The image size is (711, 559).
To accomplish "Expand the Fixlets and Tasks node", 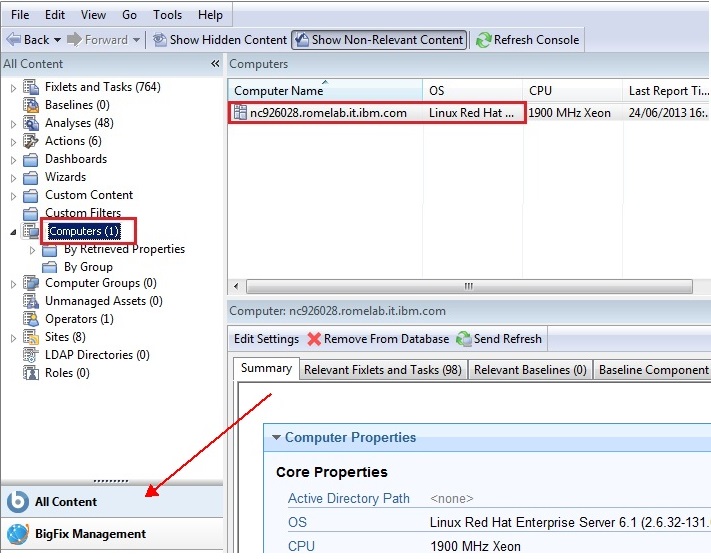I will coord(13,88).
